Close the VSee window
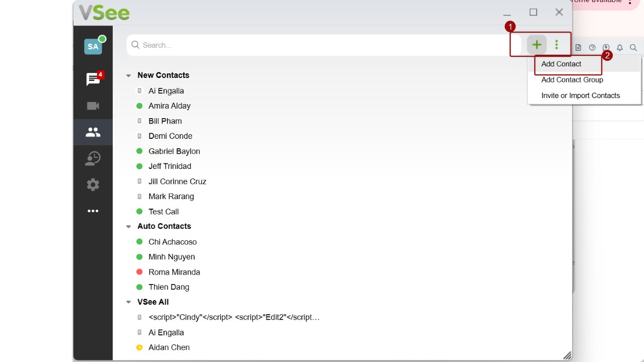This screenshot has height=362, width=644. point(559,12)
